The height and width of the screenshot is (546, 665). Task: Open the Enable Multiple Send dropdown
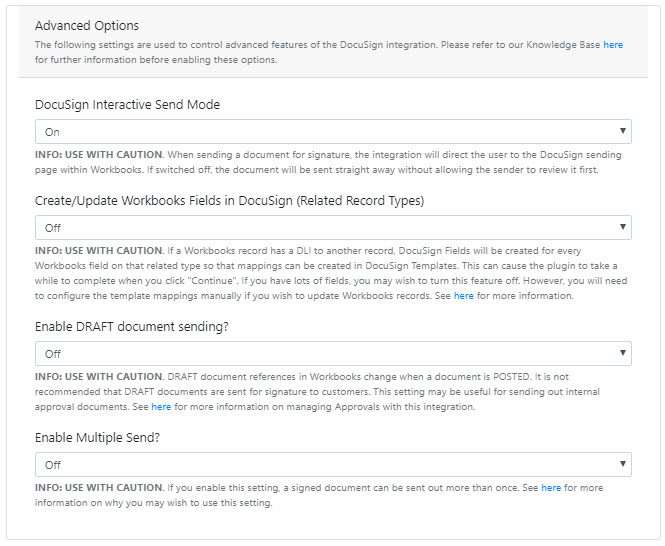[333, 465]
